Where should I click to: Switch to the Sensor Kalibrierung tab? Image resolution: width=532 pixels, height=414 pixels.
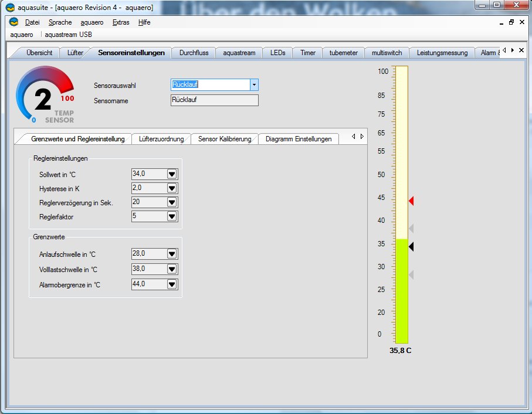pos(225,139)
